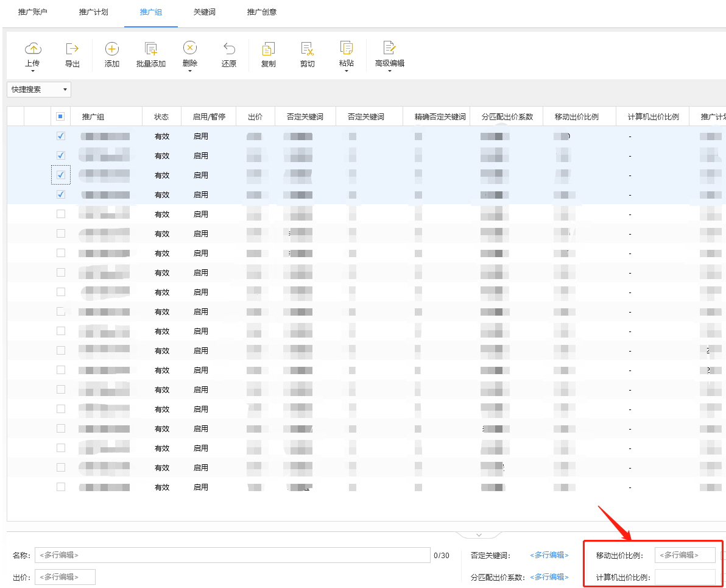
Task: Sort by the 推广组 column header
Action: tap(93, 117)
